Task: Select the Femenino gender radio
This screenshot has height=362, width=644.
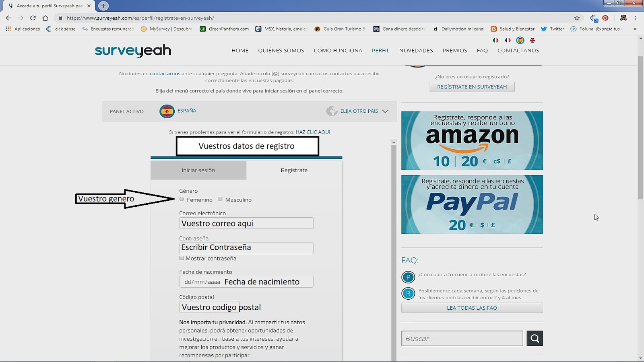Action: pos(182,199)
